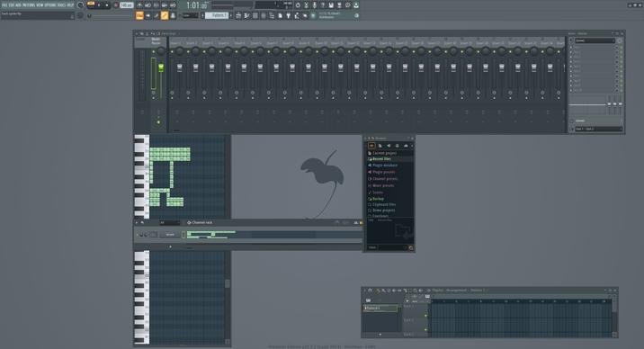Expand 'Mixer presets' in Browser
This screenshot has height=349, width=644.
tap(383, 185)
